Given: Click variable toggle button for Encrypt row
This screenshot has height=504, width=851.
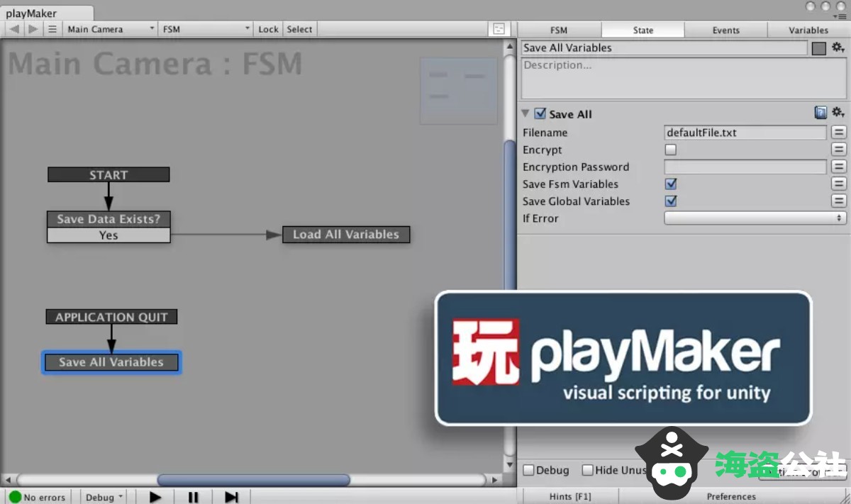Looking at the screenshot, I should click(839, 150).
